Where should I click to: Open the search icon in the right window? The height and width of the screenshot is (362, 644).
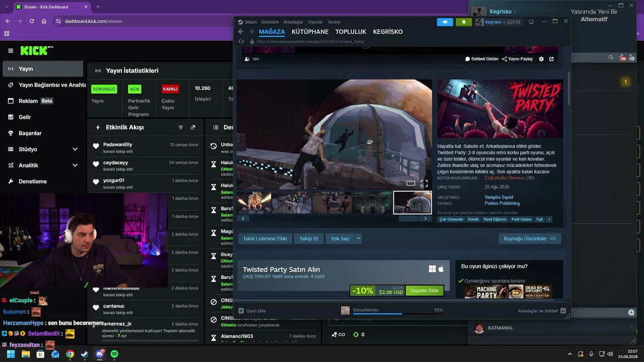[x=611, y=58]
